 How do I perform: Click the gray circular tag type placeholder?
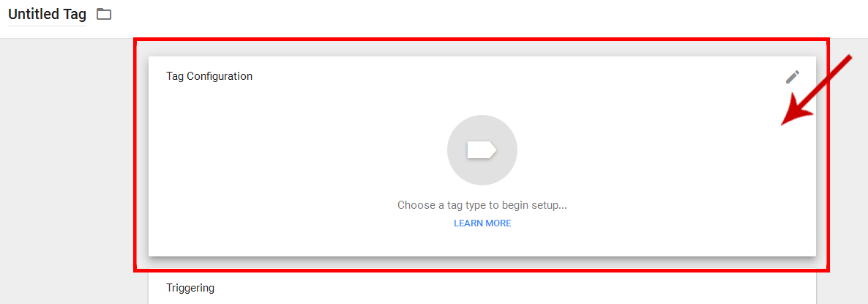point(482,150)
